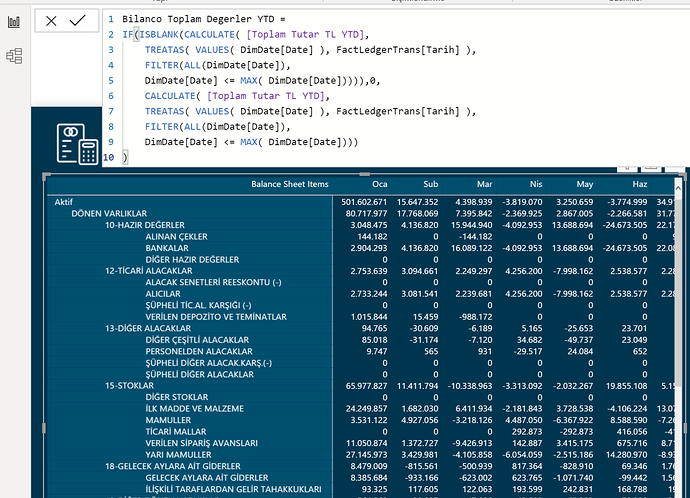Select the 'MAMULLER' row
690x498 pixels.
(168, 420)
